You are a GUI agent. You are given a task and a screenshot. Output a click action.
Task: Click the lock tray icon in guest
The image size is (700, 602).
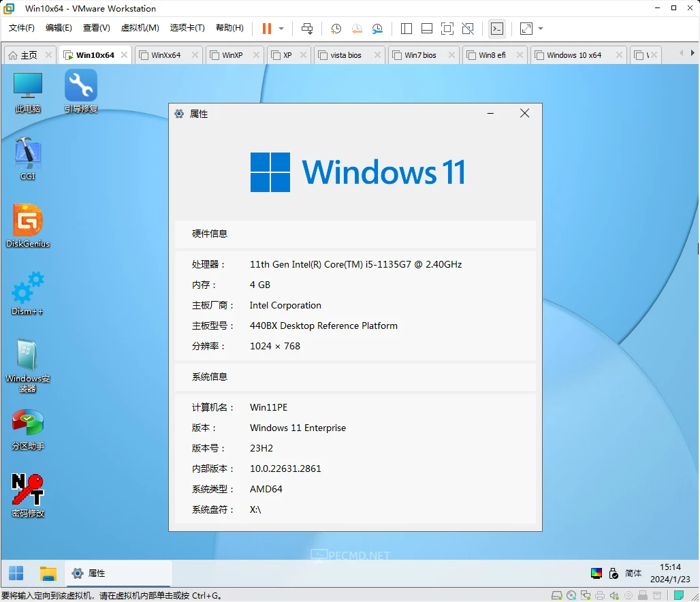point(614,573)
